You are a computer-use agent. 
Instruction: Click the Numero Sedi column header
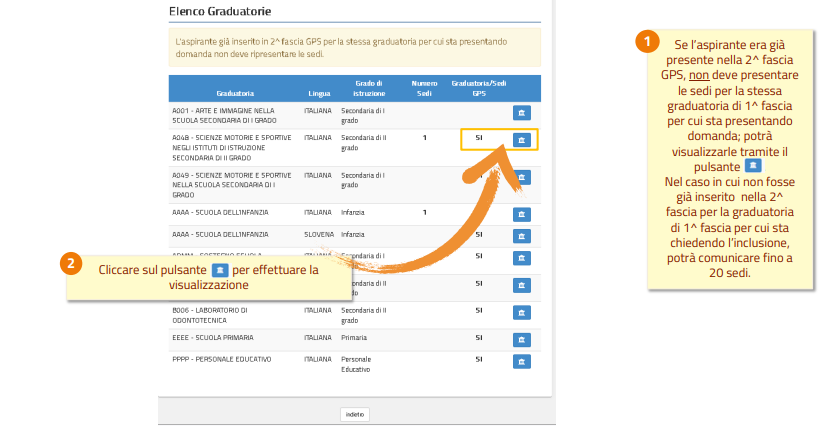point(424,88)
